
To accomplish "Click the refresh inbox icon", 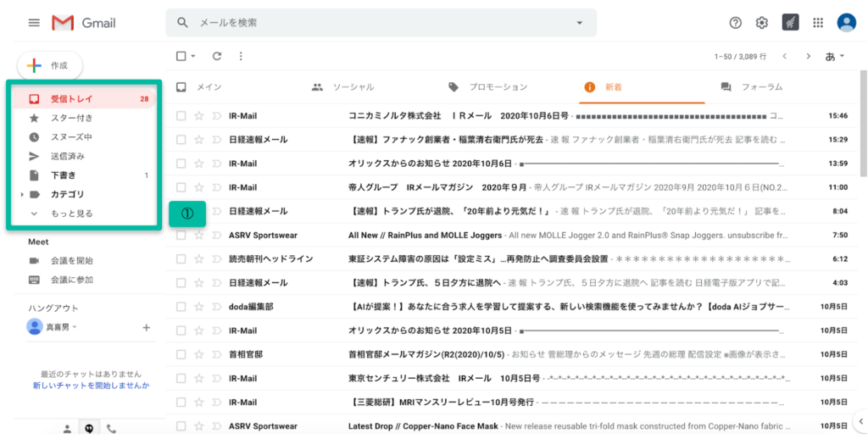I will point(217,56).
